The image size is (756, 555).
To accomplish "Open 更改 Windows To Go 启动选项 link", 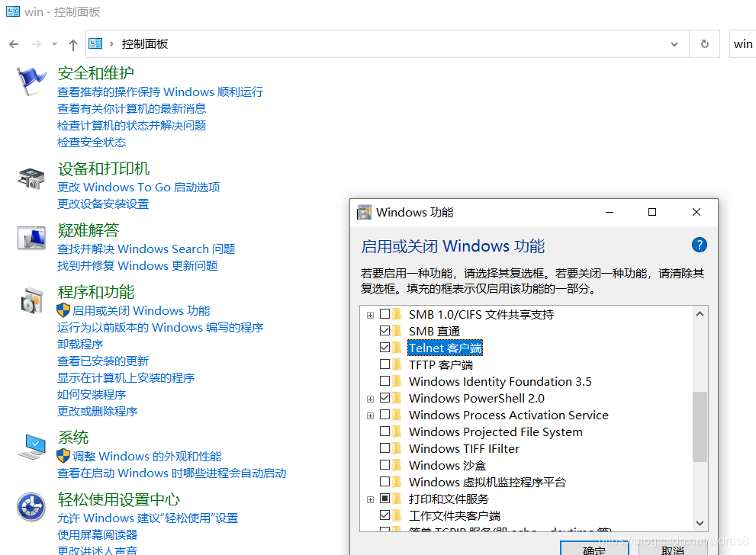I will [x=139, y=187].
